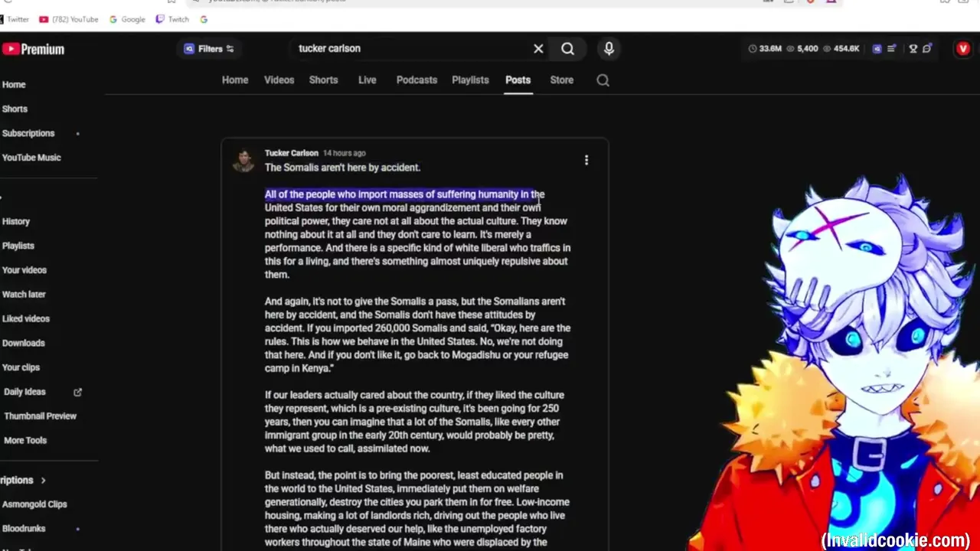Click the trophy icon in top bar
Viewport: 980px width, 551px height.
point(913,49)
